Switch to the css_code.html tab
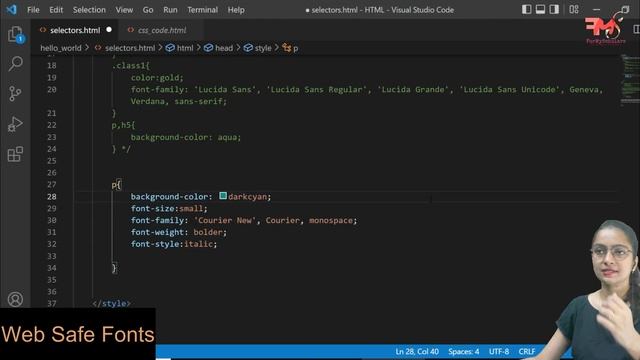The width and height of the screenshot is (640, 360). pos(162,30)
